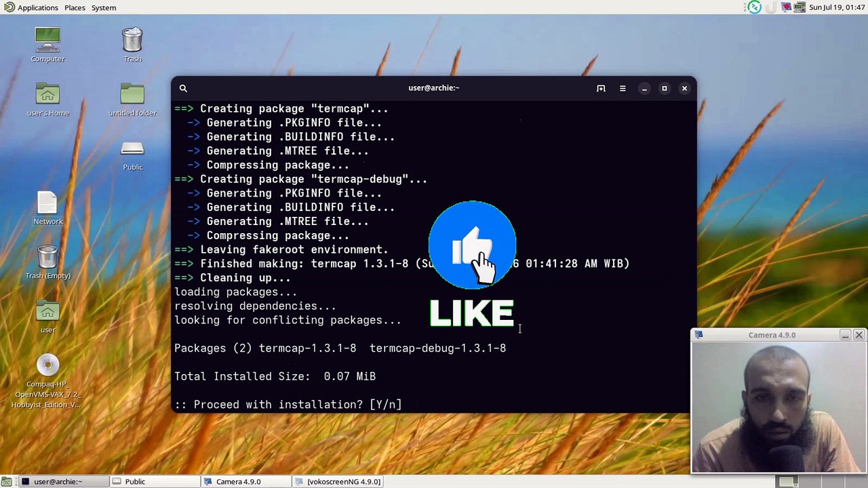868x488 pixels.
Task: Minimize the terminal window
Action: (x=644, y=88)
